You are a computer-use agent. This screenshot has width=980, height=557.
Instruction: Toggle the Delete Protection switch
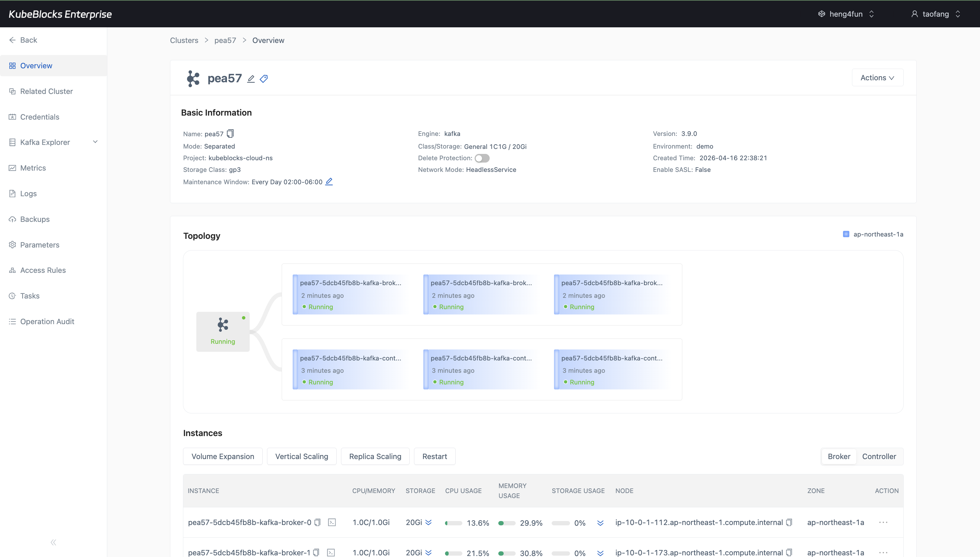pos(482,158)
